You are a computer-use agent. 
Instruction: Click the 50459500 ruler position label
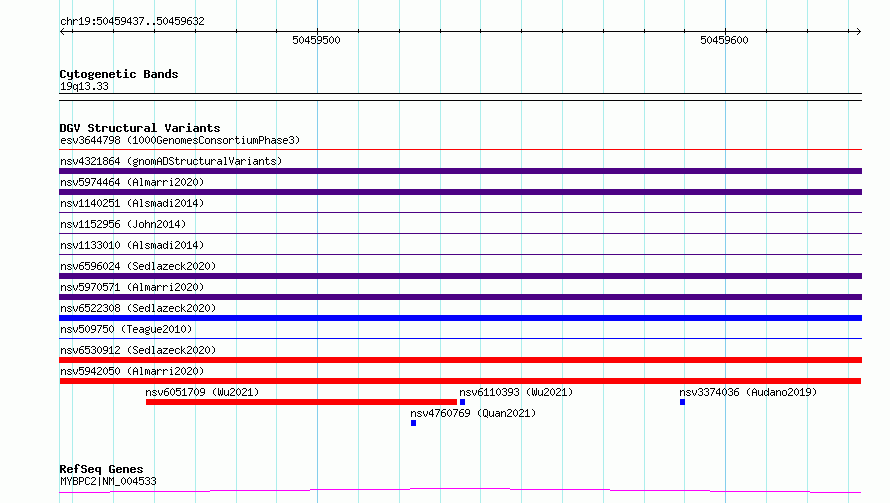point(316,40)
